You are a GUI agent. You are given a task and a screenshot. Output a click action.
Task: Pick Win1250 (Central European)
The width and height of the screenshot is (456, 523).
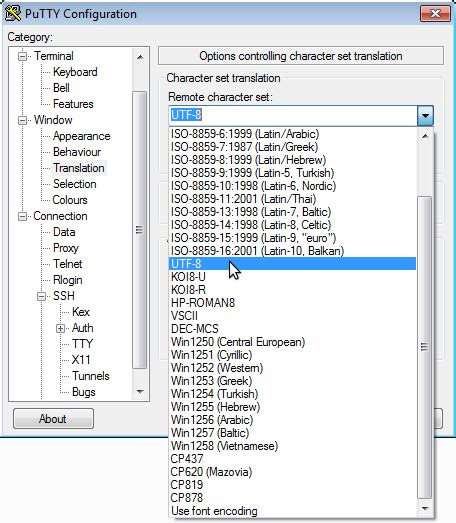pyautogui.click(x=293, y=342)
